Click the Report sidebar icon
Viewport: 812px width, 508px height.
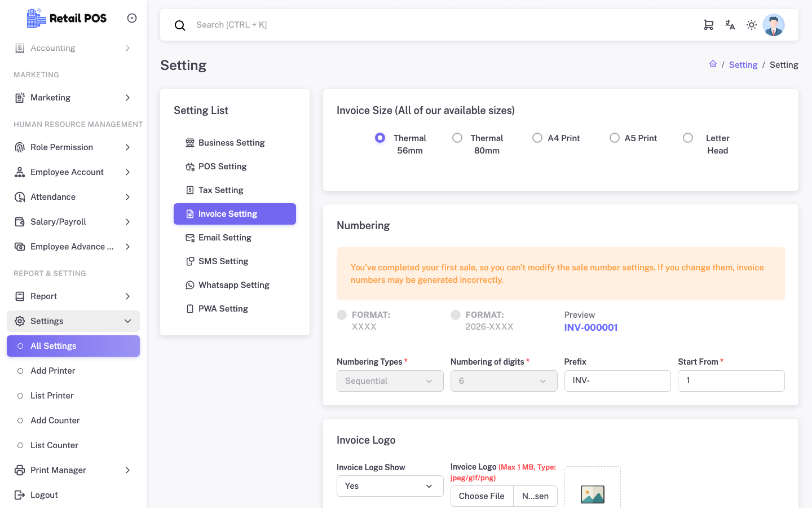(20, 296)
